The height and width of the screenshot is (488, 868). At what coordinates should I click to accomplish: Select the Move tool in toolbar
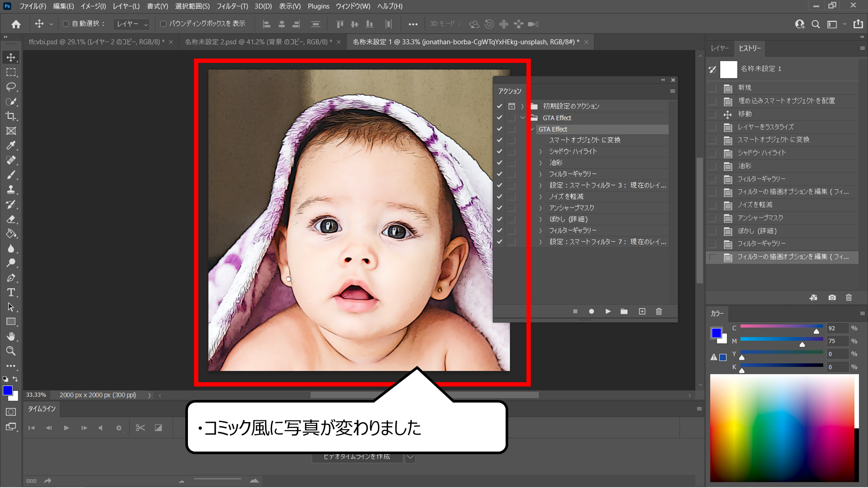[x=11, y=57]
